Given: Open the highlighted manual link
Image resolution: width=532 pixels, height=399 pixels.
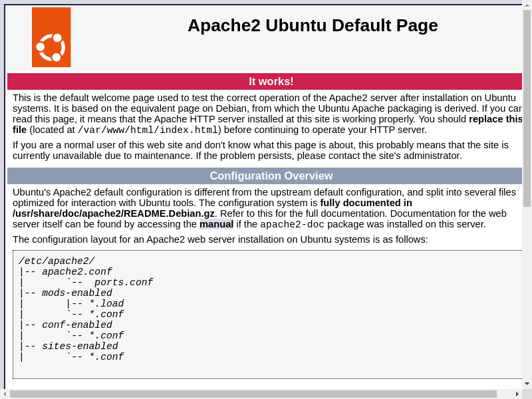Looking at the screenshot, I should tap(216, 224).
